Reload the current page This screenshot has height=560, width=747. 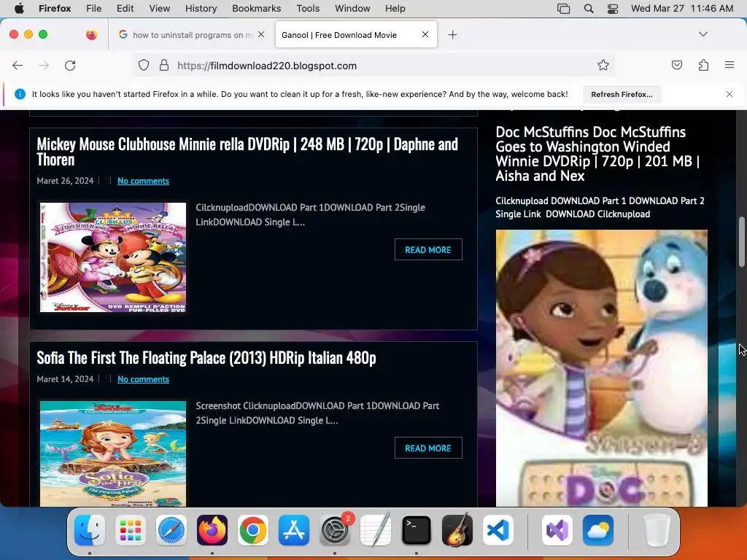[70, 66]
